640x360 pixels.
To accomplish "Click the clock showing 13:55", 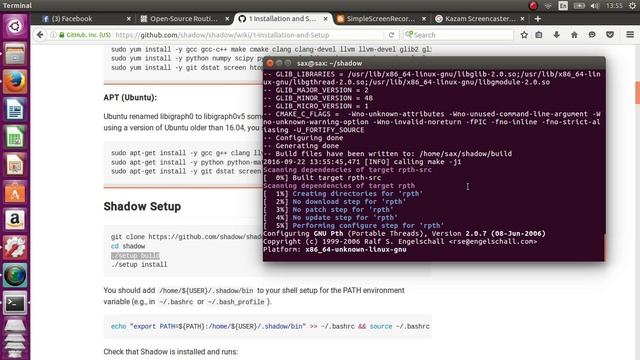I will pyautogui.click(x=614, y=6).
